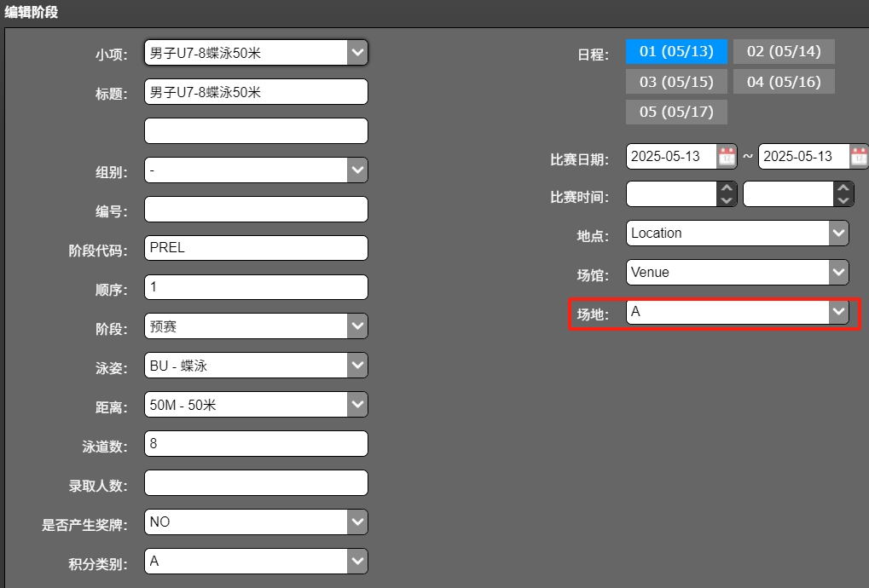Select schedule day 02 (05/14)
The height and width of the screenshot is (588, 869).
pos(784,51)
